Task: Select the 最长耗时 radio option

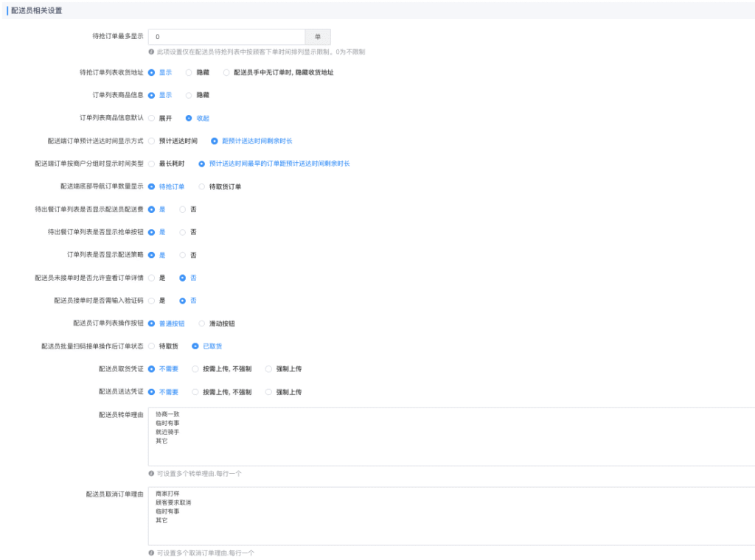Action: tap(152, 164)
